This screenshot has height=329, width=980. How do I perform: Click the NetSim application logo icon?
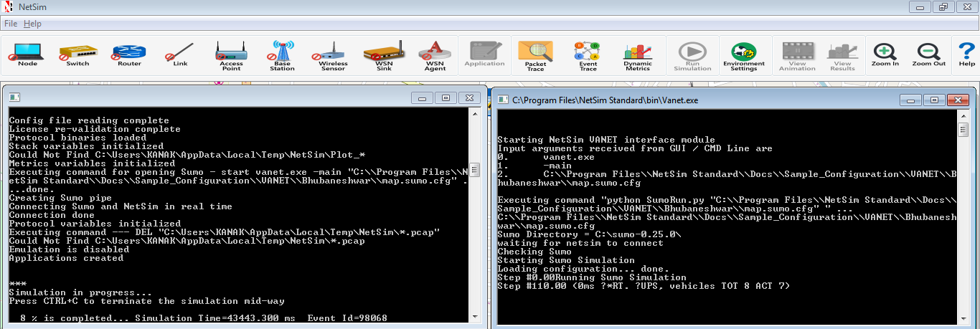7,7
